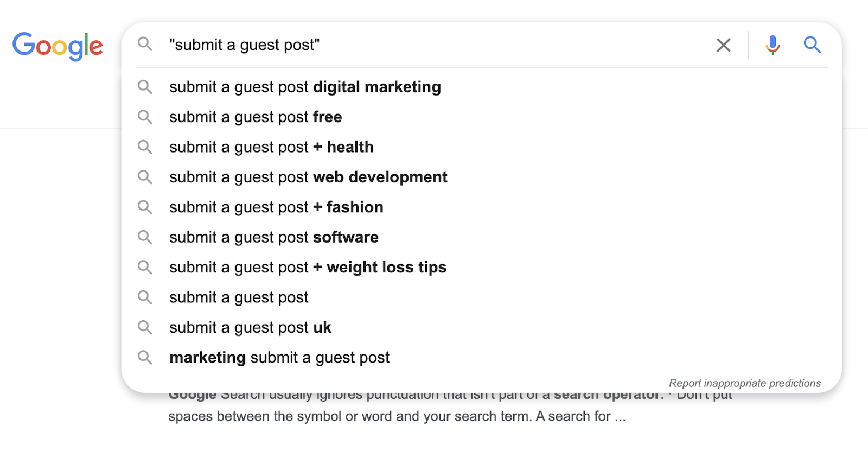This screenshot has height=457, width=868.
Task: Open 'Report inappropriate predictions' link
Action: coord(744,383)
